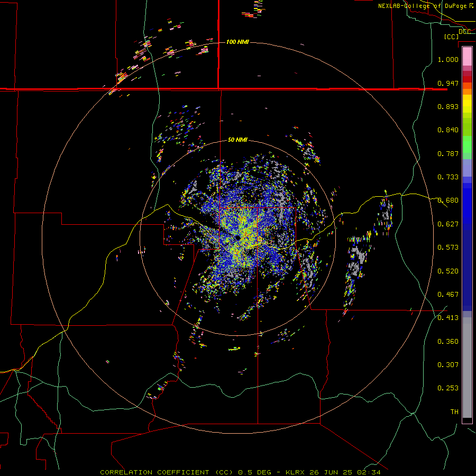Select the 0.520 scale label
This screenshot has width=476, height=476.
click(x=448, y=271)
